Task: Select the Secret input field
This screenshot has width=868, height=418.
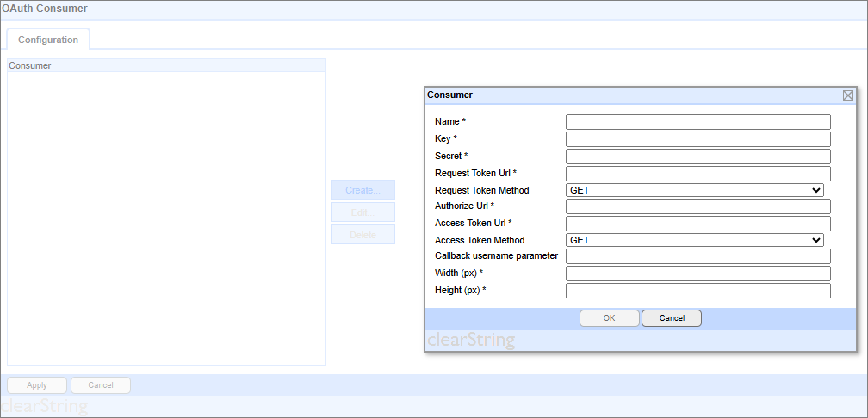Action: coord(697,157)
